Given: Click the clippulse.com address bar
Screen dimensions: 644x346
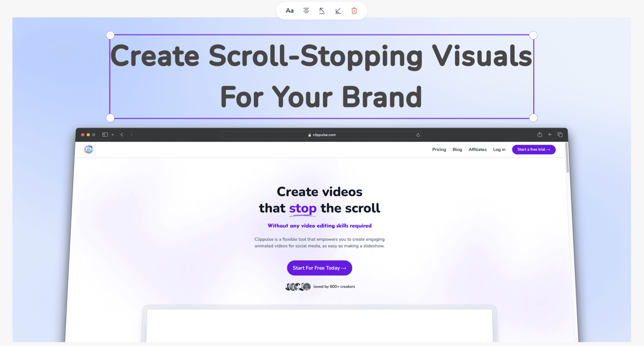Looking at the screenshot, I should pos(321,135).
